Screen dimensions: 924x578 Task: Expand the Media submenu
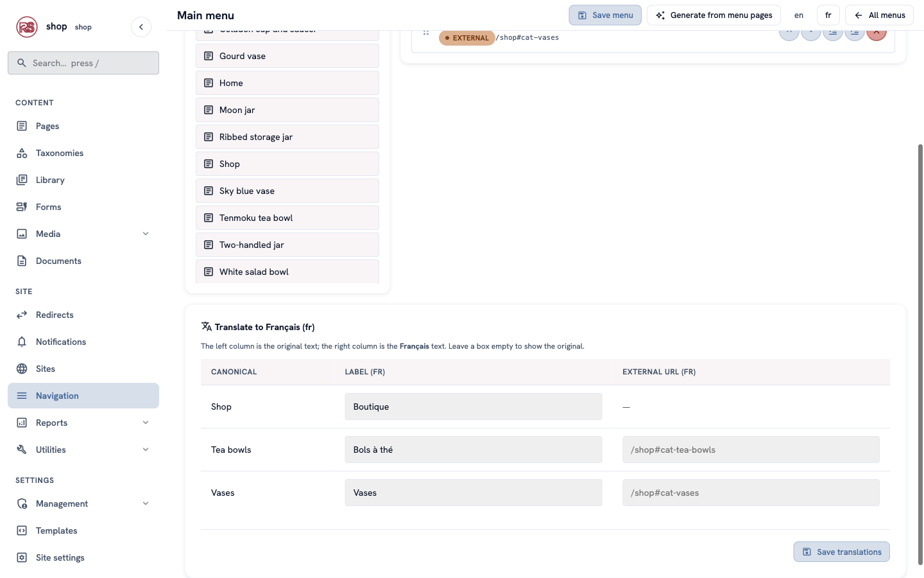point(146,234)
